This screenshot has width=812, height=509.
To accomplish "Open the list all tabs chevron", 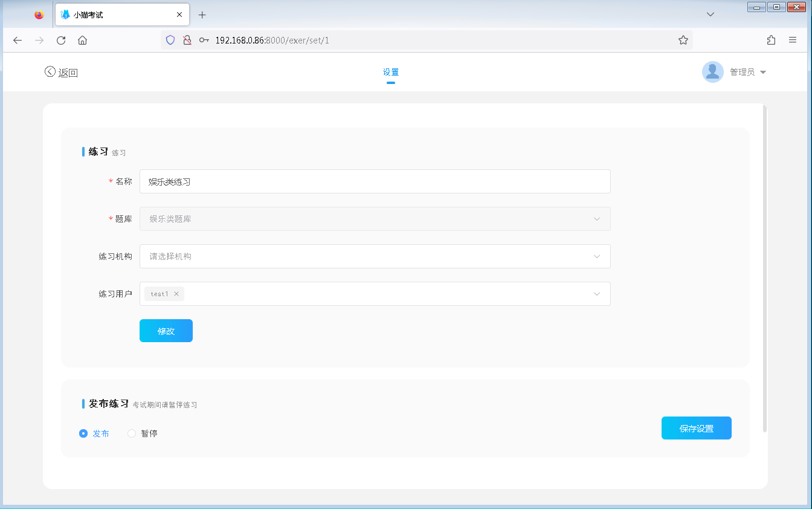I will coord(710,15).
